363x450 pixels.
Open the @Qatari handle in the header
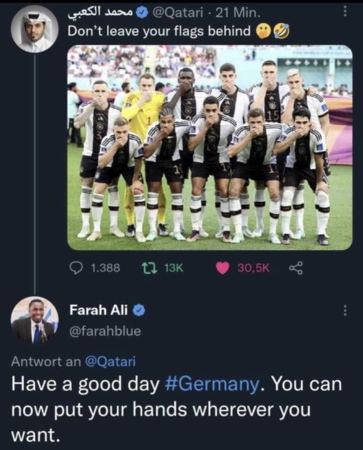[x=177, y=13]
